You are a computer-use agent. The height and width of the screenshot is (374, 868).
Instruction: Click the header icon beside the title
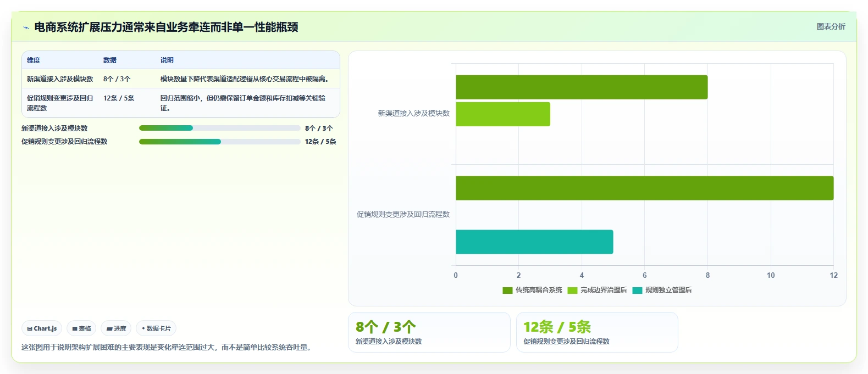click(26, 27)
